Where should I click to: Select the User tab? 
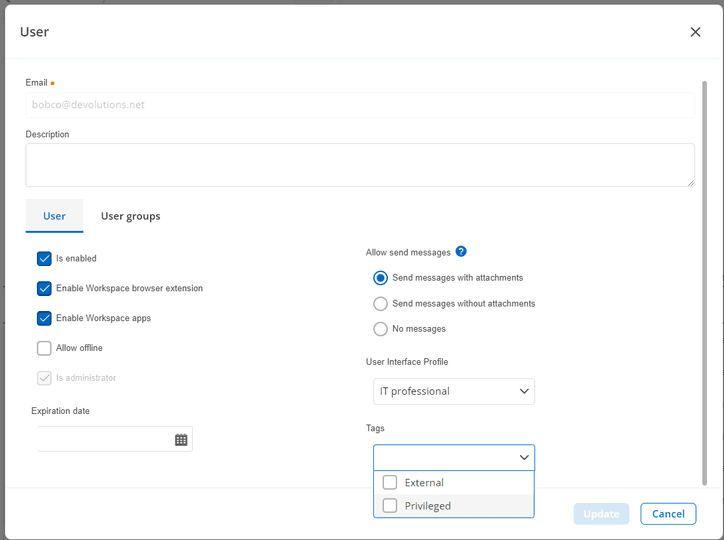(54, 216)
